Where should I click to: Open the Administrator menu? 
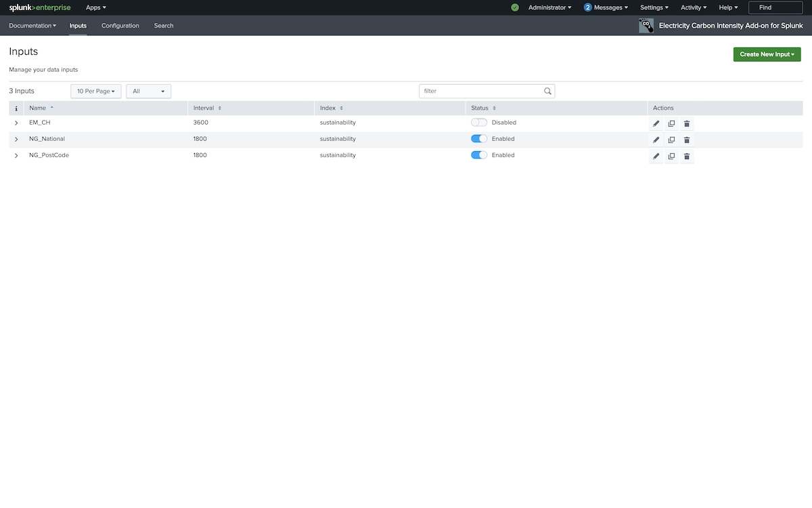tap(549, 7)
